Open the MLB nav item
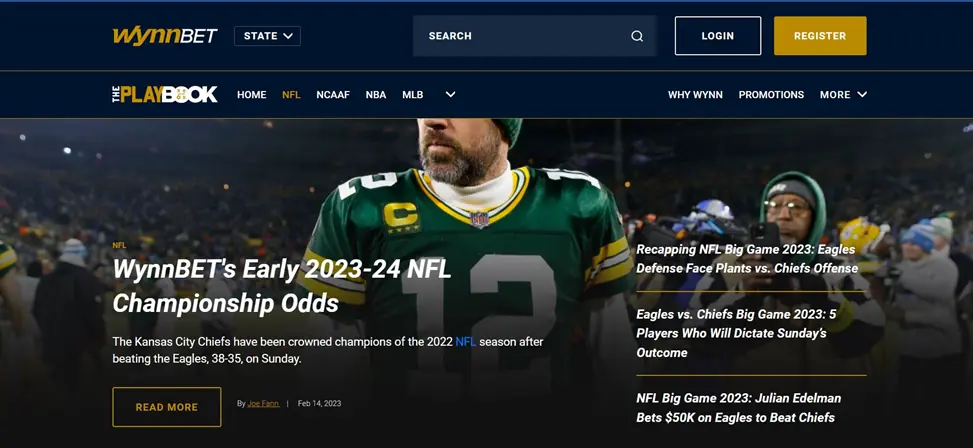973x448 pixels. [413, 95]
